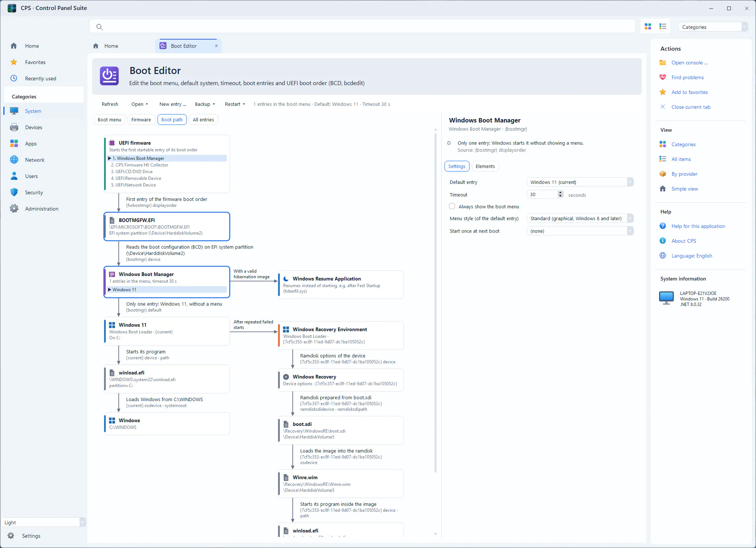This screenshot has width=756, height=548.
Task: Expand the Restart toolbar menu
Action: (x=235, y=104)
